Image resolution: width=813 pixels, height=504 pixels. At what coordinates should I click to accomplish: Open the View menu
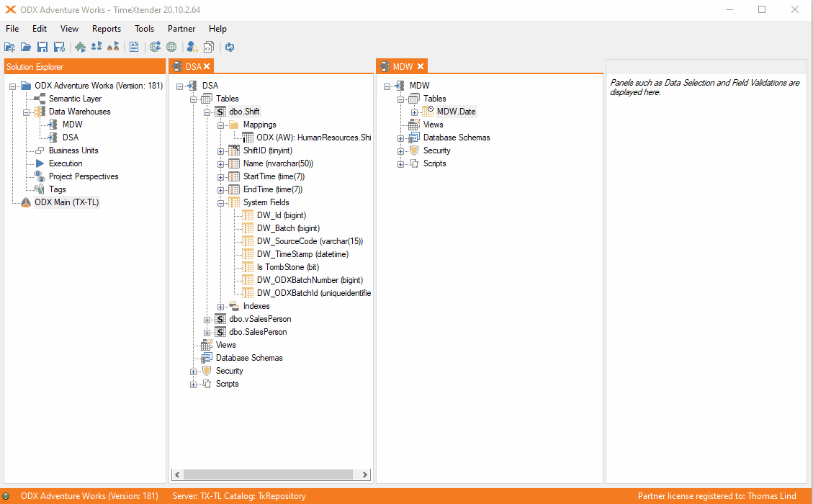click(69, 29)
